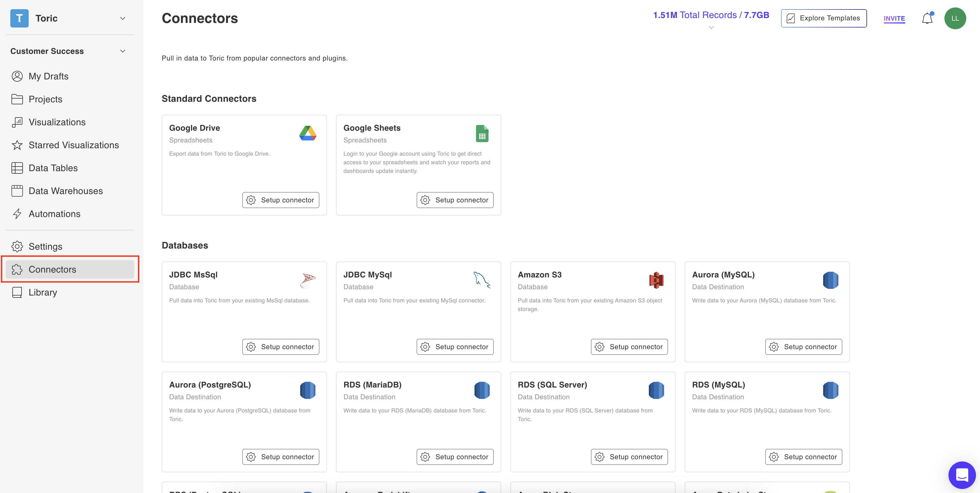Setup connector for Aurora (PostgreSQL)
Image resolution: width=980 pixels, height=493 pixels.
tap(281, 457)
